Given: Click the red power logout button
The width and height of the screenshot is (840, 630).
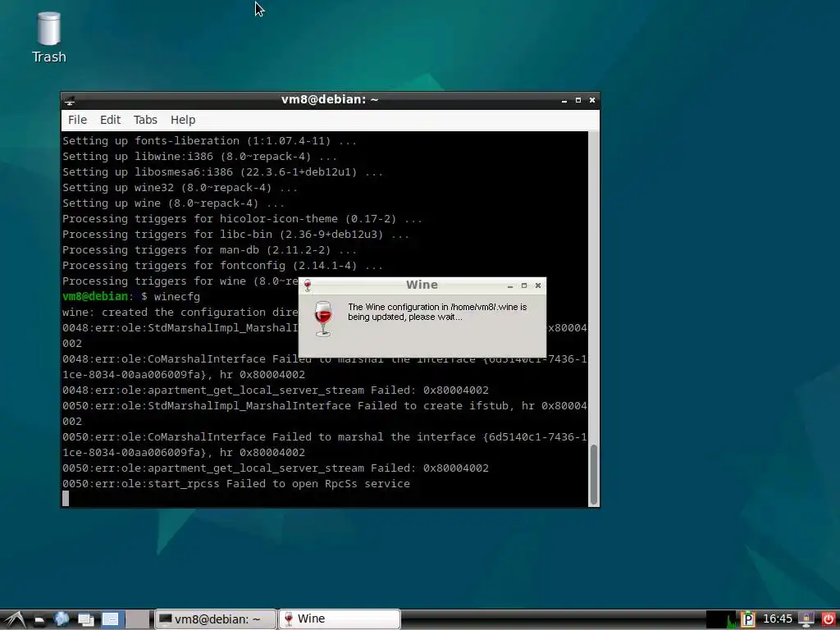Looking at the screenshot, I should (828, 619).
